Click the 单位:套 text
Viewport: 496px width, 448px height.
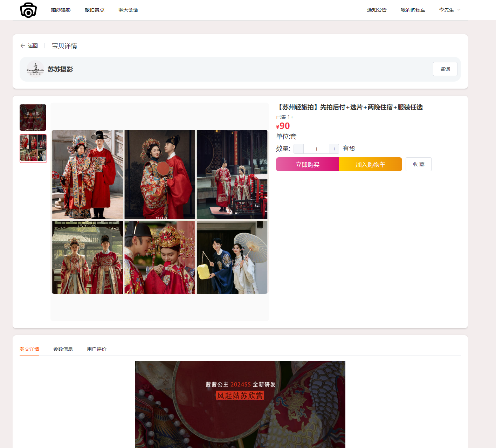pyautogui.click(x=286, y=137)
